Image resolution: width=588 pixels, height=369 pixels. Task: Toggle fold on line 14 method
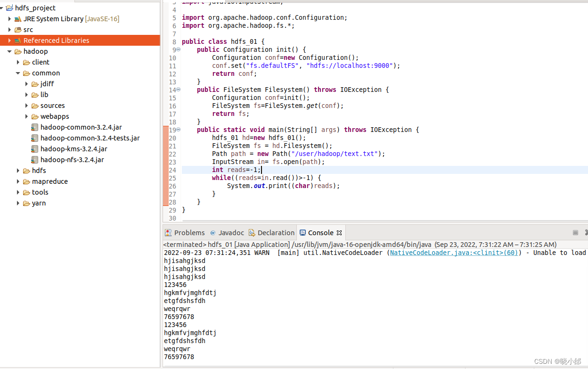pyautogui.click(x=178, y=89)
